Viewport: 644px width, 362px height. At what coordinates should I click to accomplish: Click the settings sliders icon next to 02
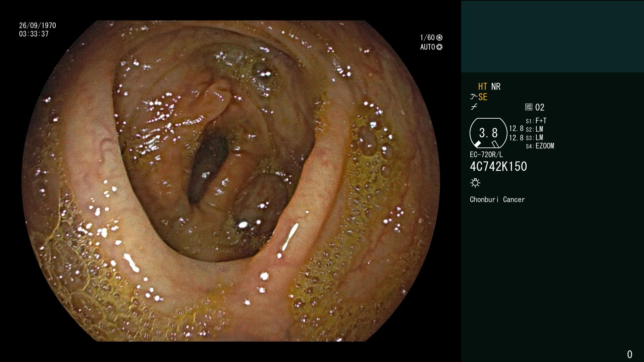(x=529, y=107)
